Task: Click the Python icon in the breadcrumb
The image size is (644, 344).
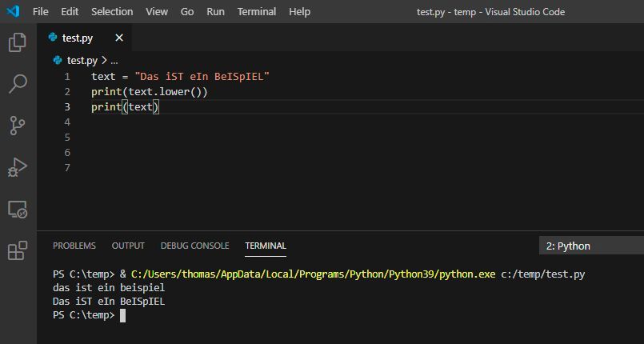Action: pyautogui.click(x=58, y=60)
